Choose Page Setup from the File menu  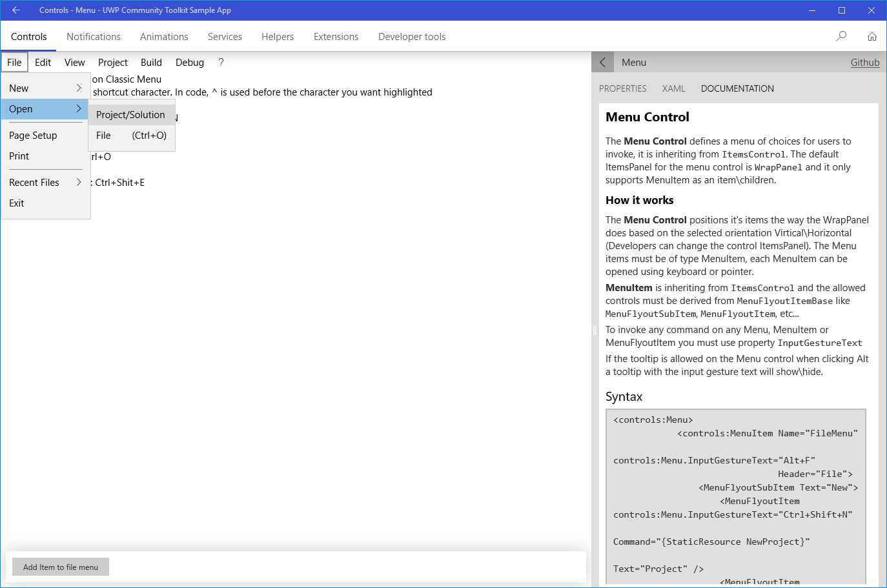[33, 136]
